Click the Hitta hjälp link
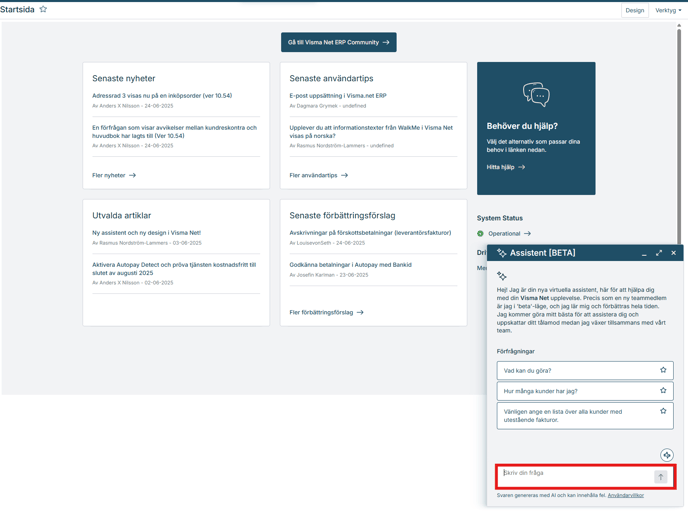This screenshot has width=688, height=513. click(x=505, y=167)
